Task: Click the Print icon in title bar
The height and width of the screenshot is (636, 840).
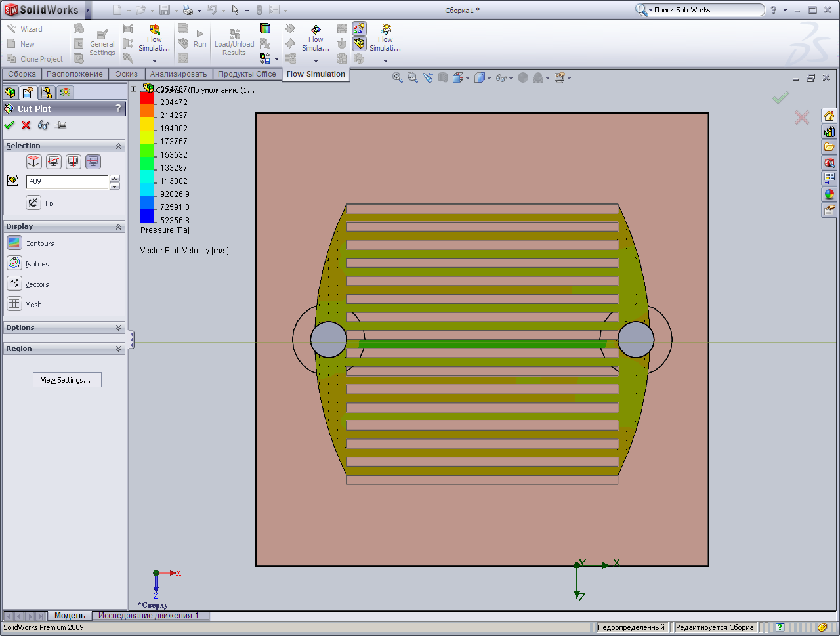Action: pyautogui.click(x=188, y=10)
